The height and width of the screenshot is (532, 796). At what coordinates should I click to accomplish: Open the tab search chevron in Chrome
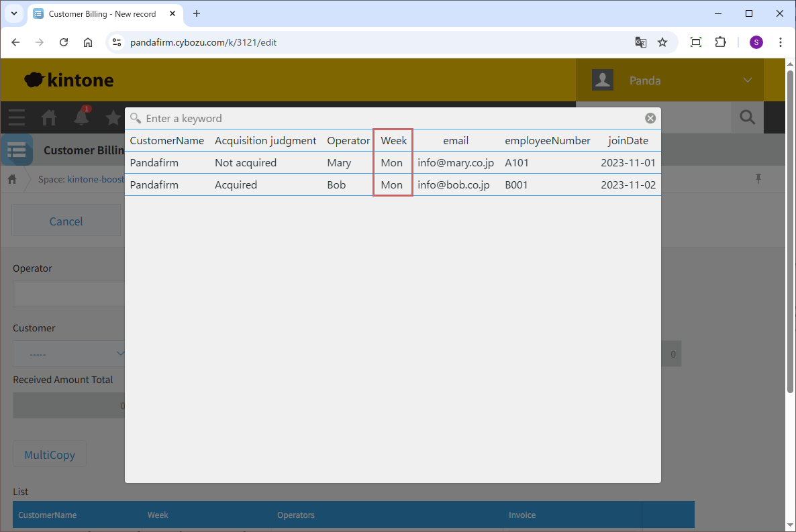(13, 13)
